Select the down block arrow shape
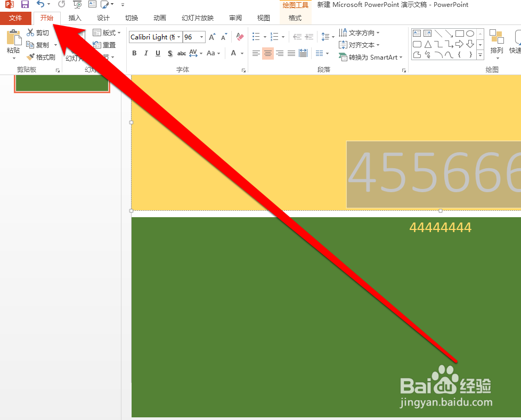Viewport: 521px width, 420px height. [470, 44]
